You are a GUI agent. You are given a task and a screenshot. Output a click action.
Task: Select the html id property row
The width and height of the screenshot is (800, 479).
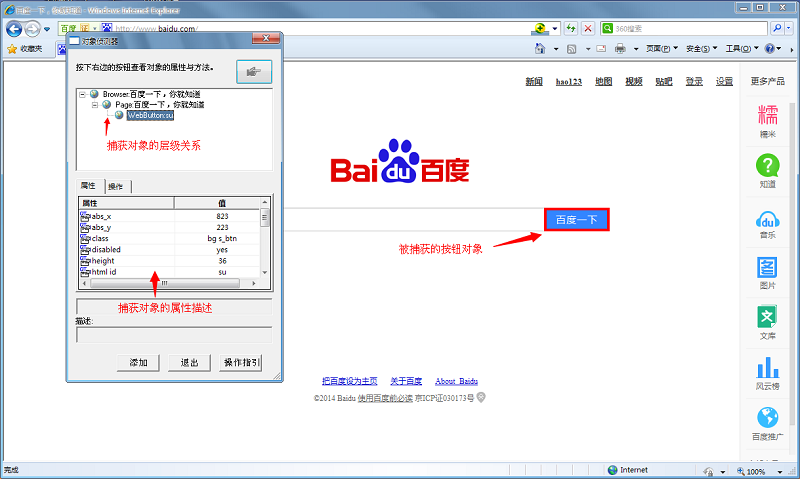[169, 272]
